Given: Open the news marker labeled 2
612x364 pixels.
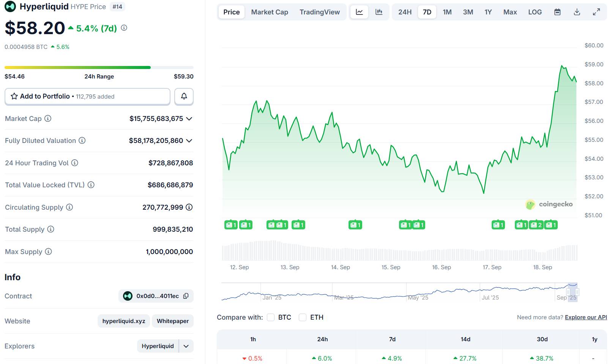Looking at the screenshot, I should (x=536, y=225).
